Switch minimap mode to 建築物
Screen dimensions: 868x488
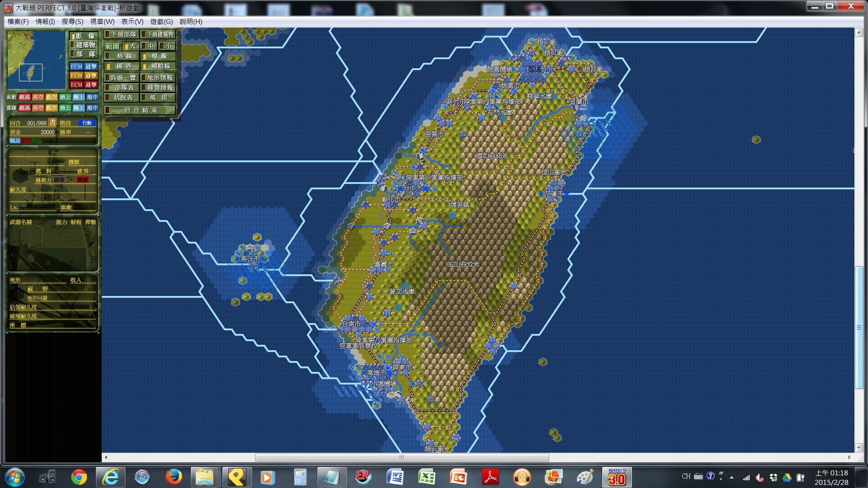pyautogui.click(x=84, y=45)
